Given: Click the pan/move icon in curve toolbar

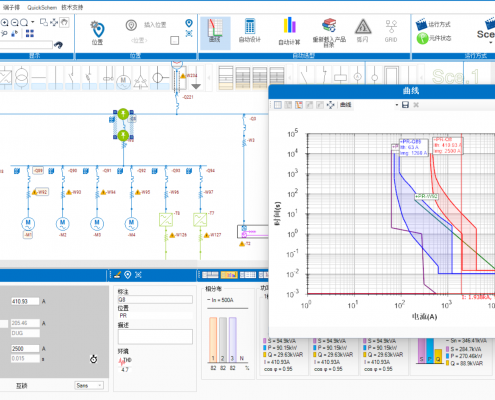Looking at the screenshot, I should pos(330,105).
